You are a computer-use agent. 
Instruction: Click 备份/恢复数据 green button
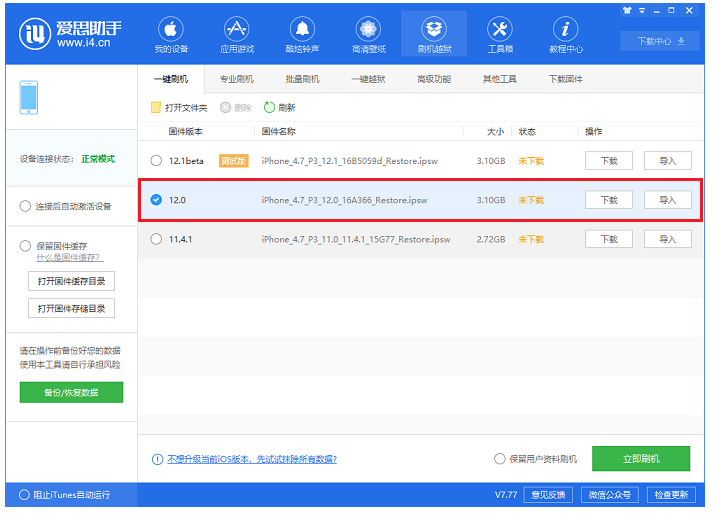point(71,393)
